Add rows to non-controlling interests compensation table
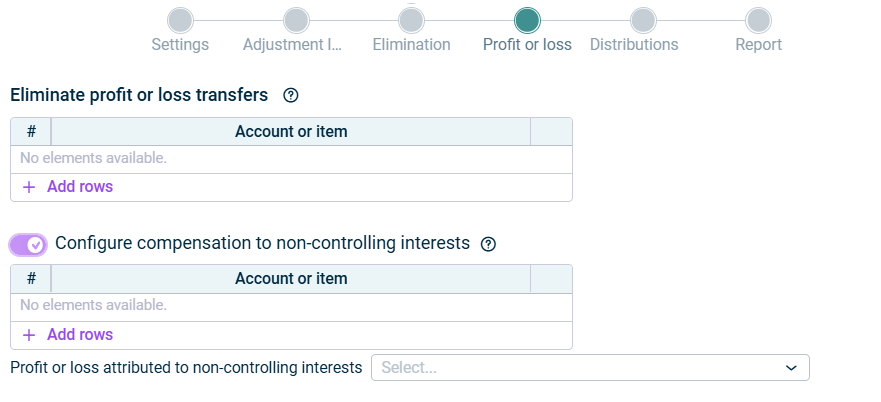Screen dimensions: 881x402 79,335
